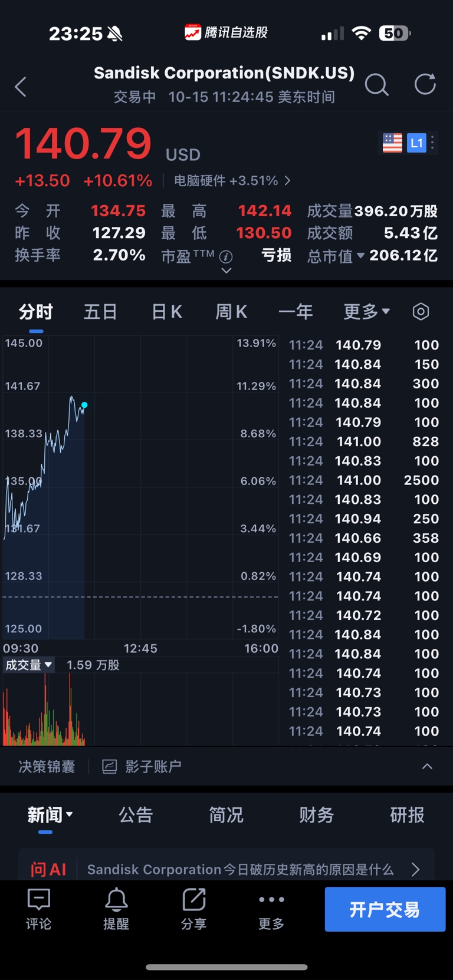Tap the P/E TTM info icon
Screen dimensions: 453x980
[x=226, y=257]
